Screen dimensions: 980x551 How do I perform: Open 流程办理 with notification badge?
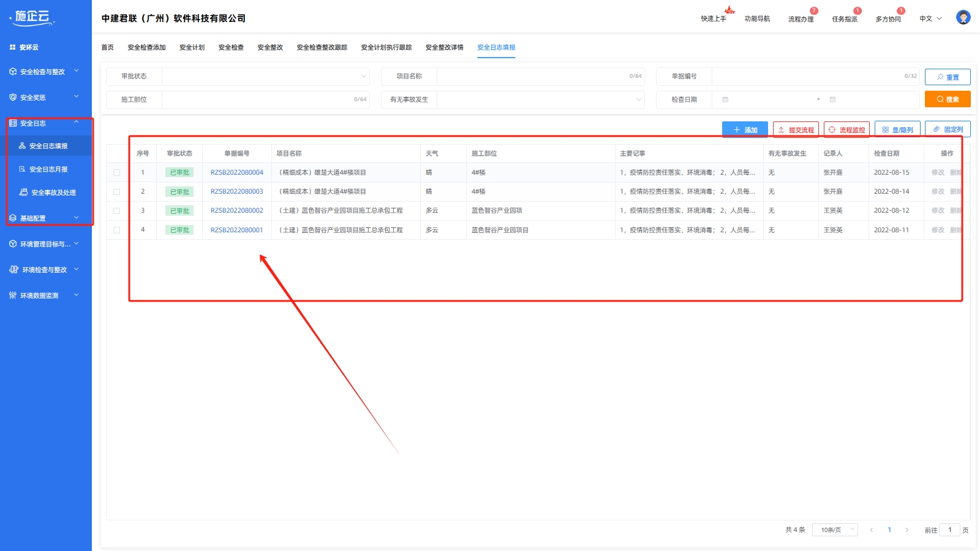coord(801,19)
